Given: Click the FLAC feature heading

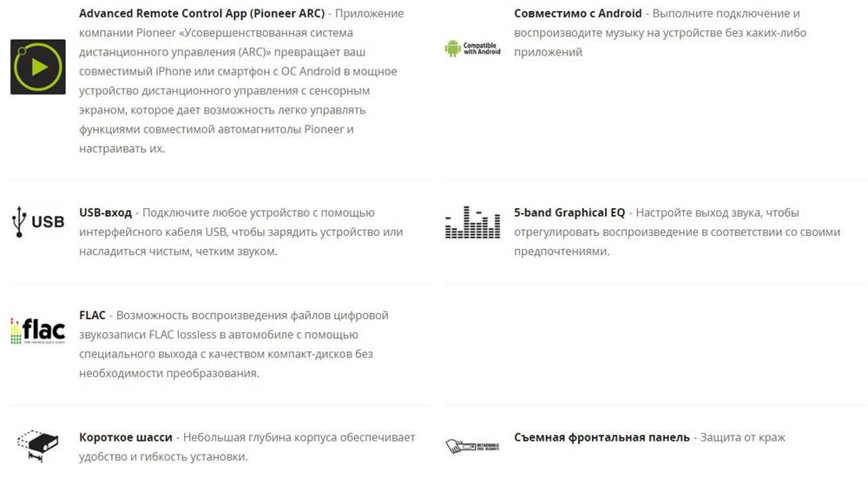Looking at the screenshot, I should (92, 315).
